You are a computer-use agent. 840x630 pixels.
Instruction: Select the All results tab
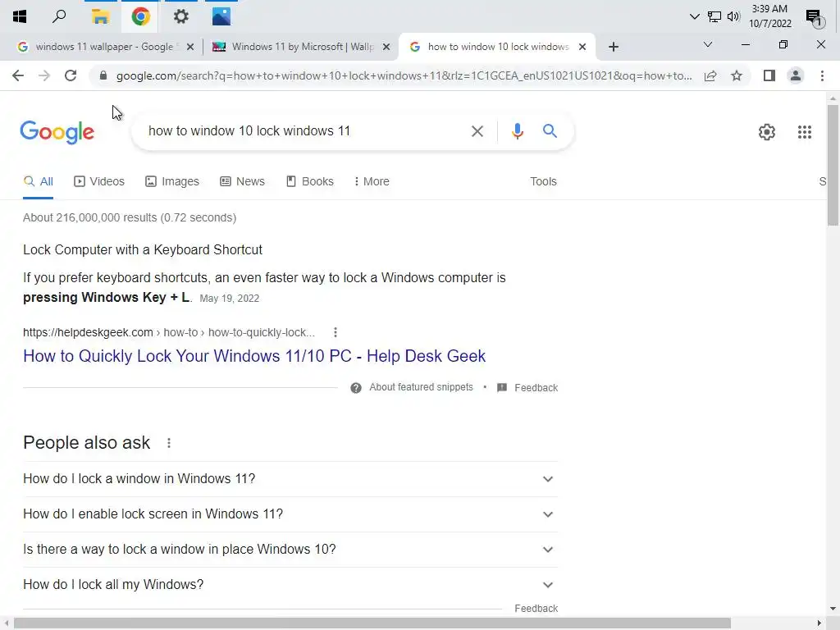[38, 181]
